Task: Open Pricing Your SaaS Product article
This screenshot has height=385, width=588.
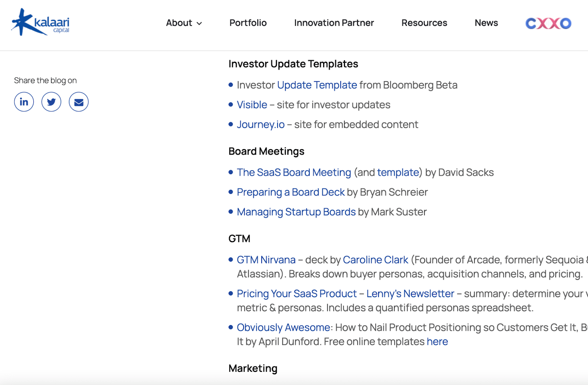Action: tap(296, 294)
